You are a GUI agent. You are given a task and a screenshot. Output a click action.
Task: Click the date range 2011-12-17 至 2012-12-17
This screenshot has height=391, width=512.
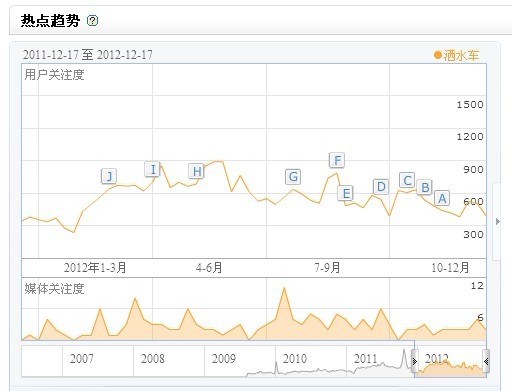88,55
